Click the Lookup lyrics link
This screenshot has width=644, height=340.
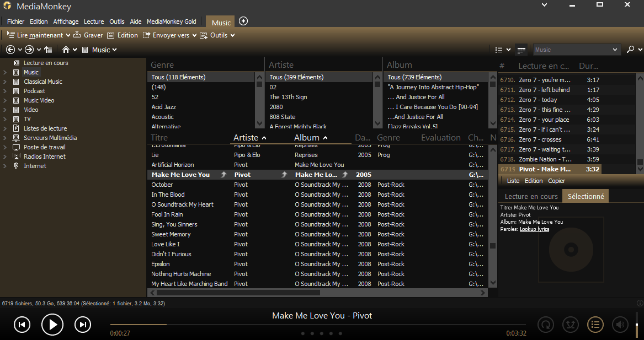point(534,229)
